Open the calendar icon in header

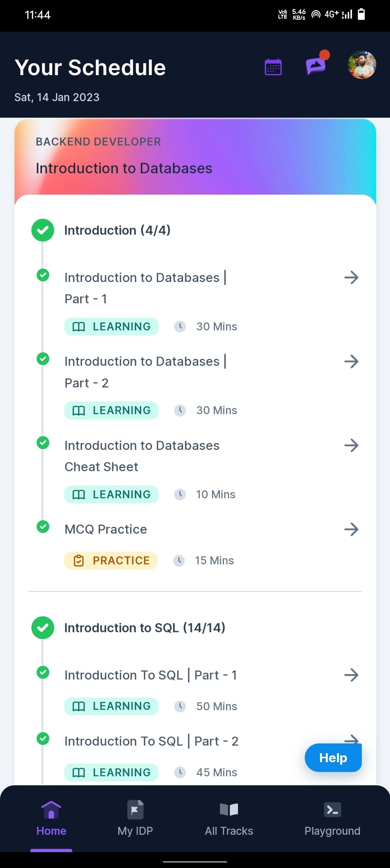coord(273,67)
